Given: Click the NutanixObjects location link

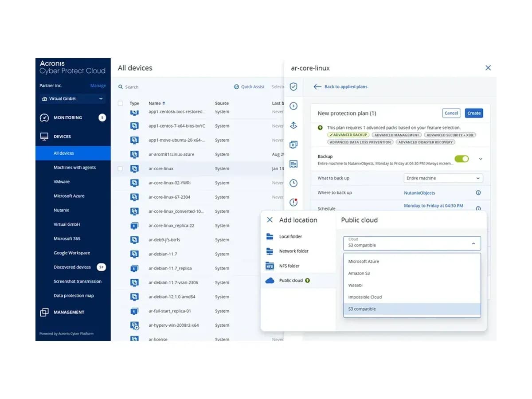Looking at the screenshot, I should pyautogui.click(x=419, y=193).
